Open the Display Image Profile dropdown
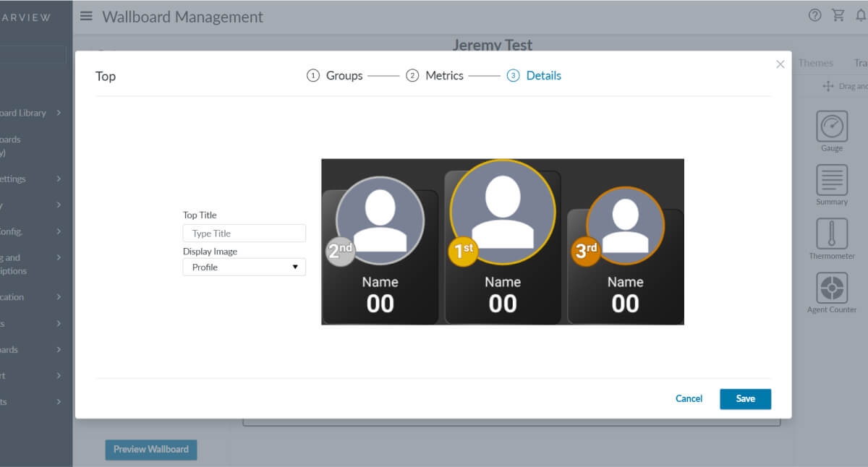Viewport: 868px width, 467px height. point(244,267)
